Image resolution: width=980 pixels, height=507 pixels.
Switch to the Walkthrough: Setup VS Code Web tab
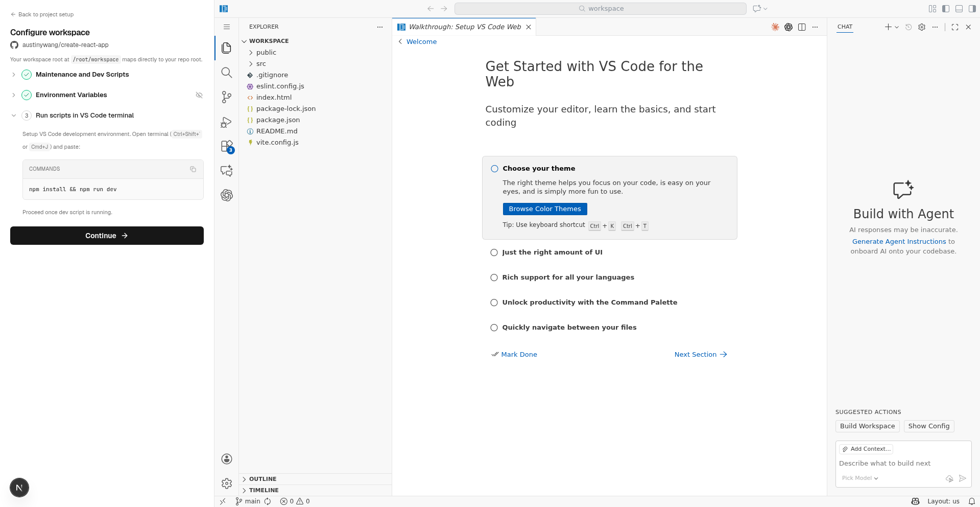(x=464, y=27)
